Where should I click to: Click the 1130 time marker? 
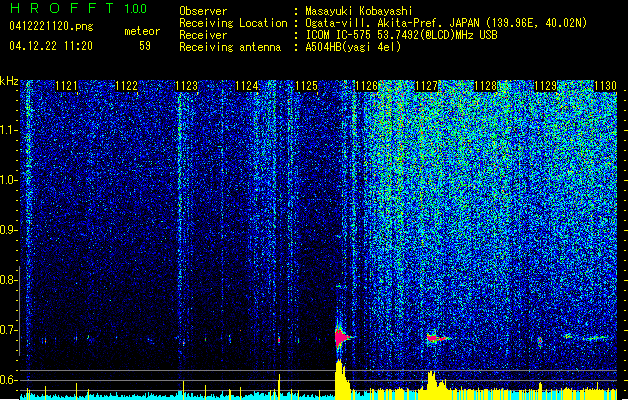pyautogui.click(x=605, y=86)
